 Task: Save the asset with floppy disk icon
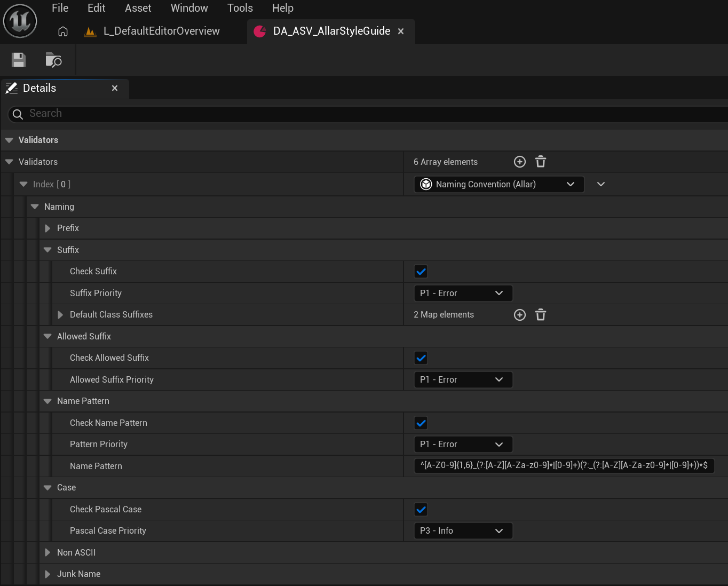pyautogui.click(x=19, y=60)
